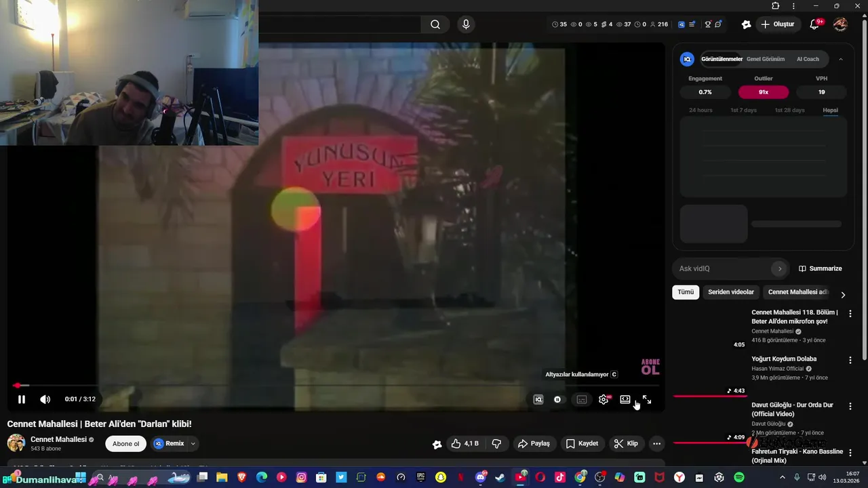Show more filter chips with right arrow
This screenshot has width=868, height=488.
point(843,295)
